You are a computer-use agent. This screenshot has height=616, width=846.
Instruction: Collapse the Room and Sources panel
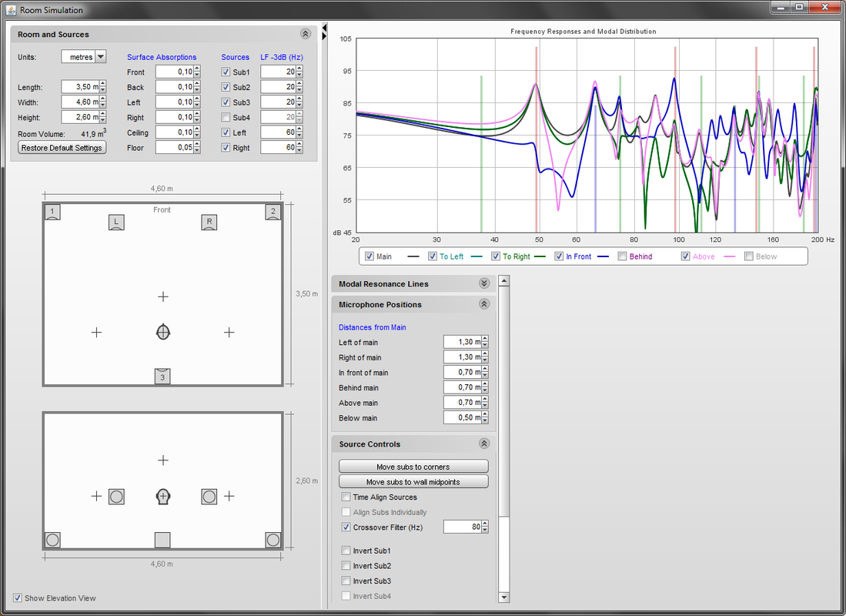click(306, 34)
